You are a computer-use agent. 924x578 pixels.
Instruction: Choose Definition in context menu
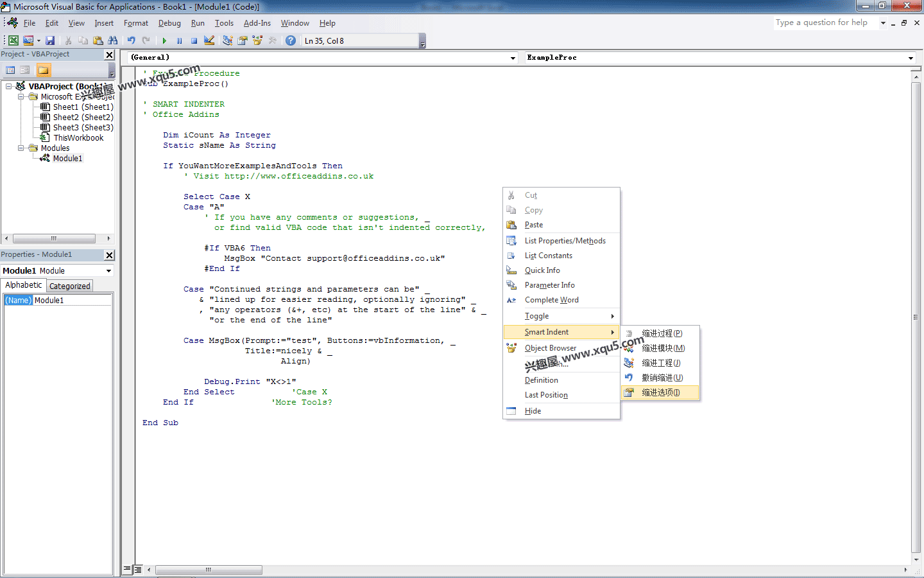point(561,380)
